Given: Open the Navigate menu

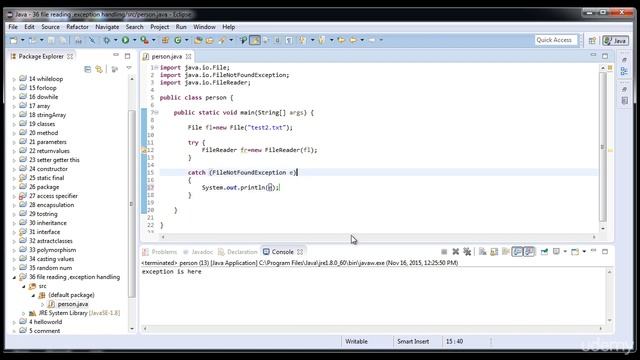Looking at the screenshot, I should pyautogui.click(x=107, y=27).
